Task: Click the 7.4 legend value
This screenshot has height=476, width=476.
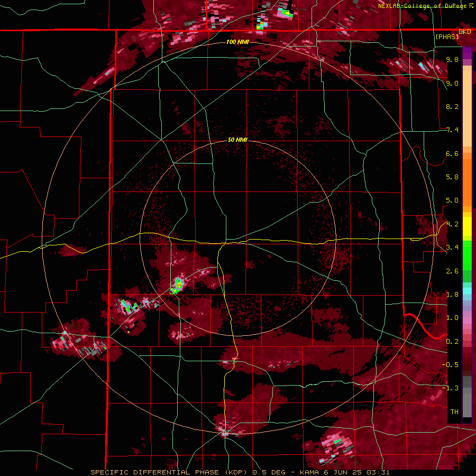Action: point(452,130)
